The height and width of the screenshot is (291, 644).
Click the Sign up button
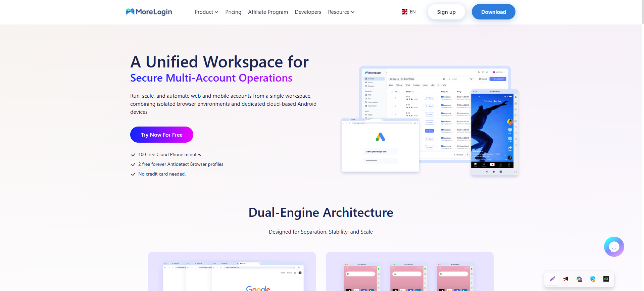click(446, 12)
